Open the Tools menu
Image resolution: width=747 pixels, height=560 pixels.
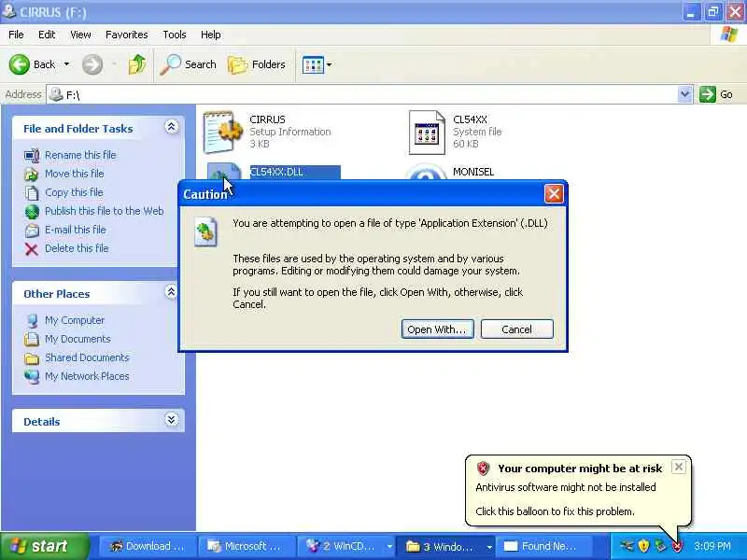175,35
